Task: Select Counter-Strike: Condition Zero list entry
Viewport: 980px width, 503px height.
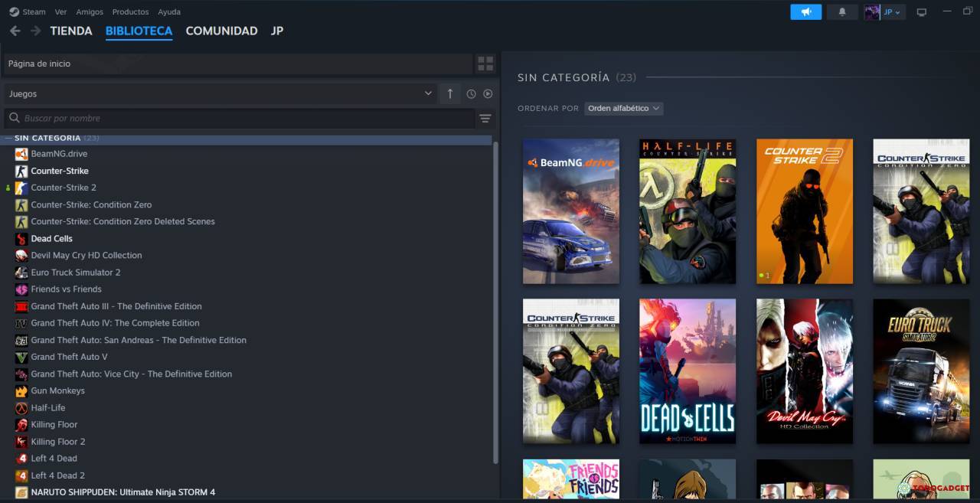Action: [x=91, y=204]
